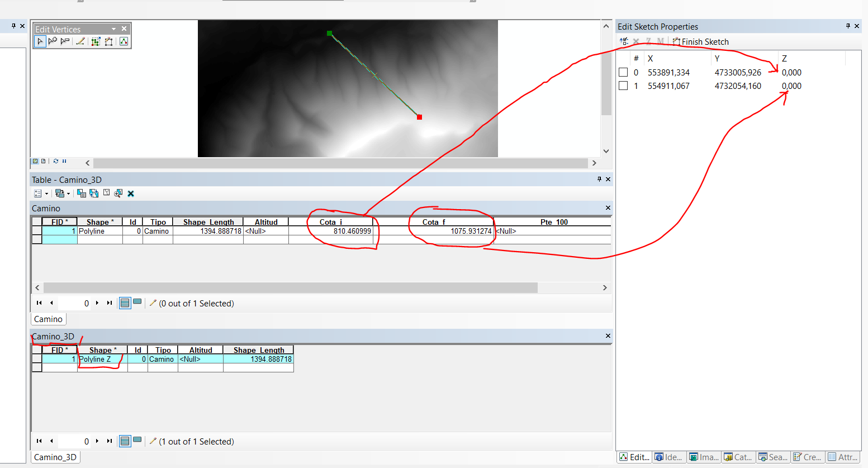868x468 pixels.
Task: Switch to the Camino_3D table tab
Action: tap(55, 457)
